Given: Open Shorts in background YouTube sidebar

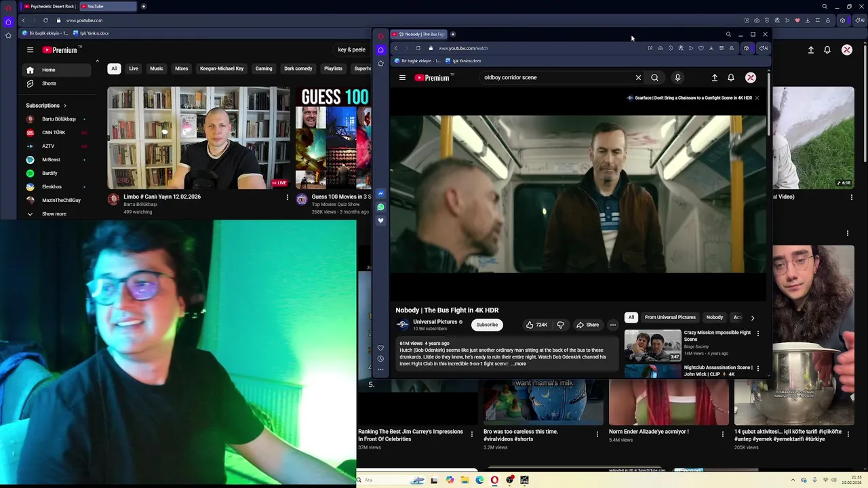Looking at the screenshot, I should coord(56,83).
